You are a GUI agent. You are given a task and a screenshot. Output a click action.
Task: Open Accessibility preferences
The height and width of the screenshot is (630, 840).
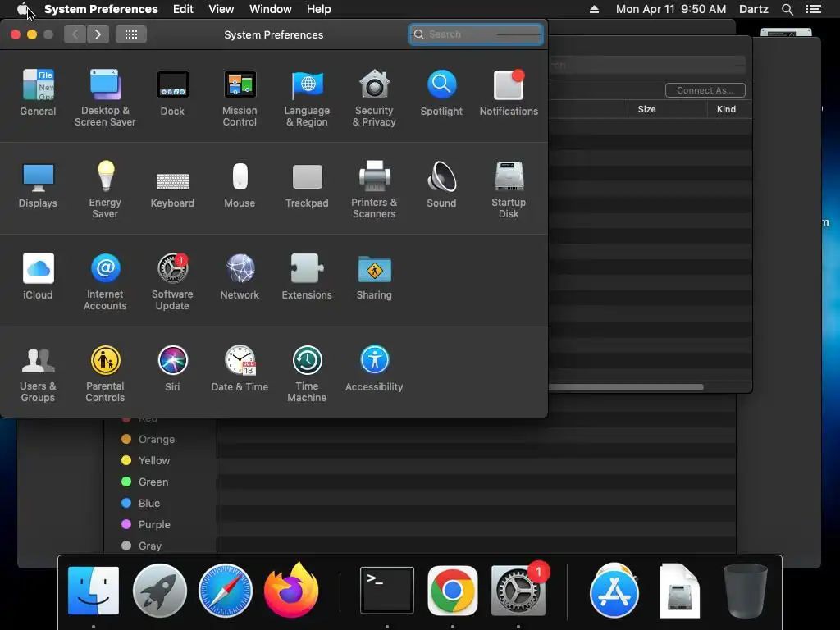[374, 368]
